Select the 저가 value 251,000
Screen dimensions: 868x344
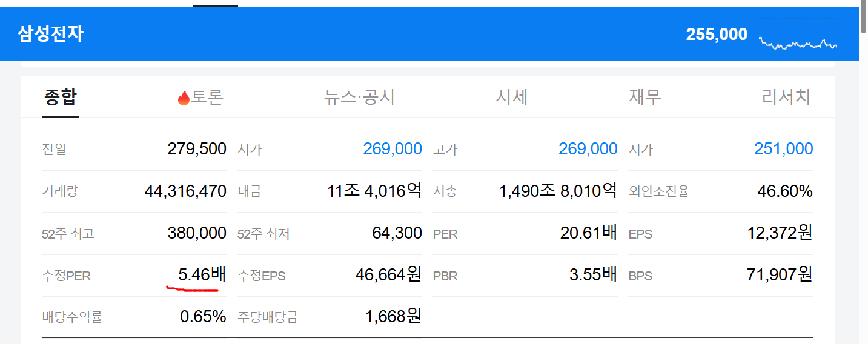[784, 149]
